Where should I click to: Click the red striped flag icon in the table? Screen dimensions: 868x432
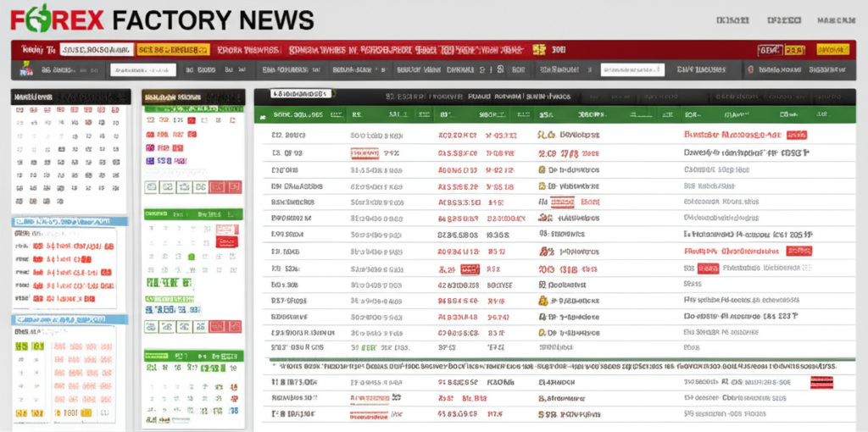pyautogui.click(x=821, y=382)
